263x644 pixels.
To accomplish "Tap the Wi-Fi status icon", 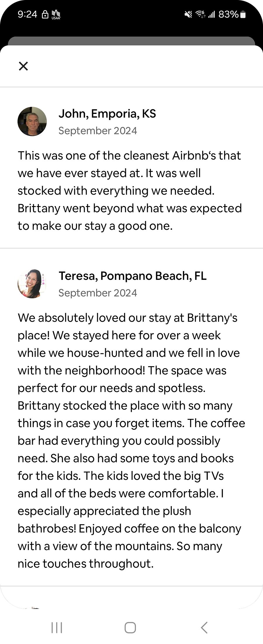I will [x=200, y=14].
